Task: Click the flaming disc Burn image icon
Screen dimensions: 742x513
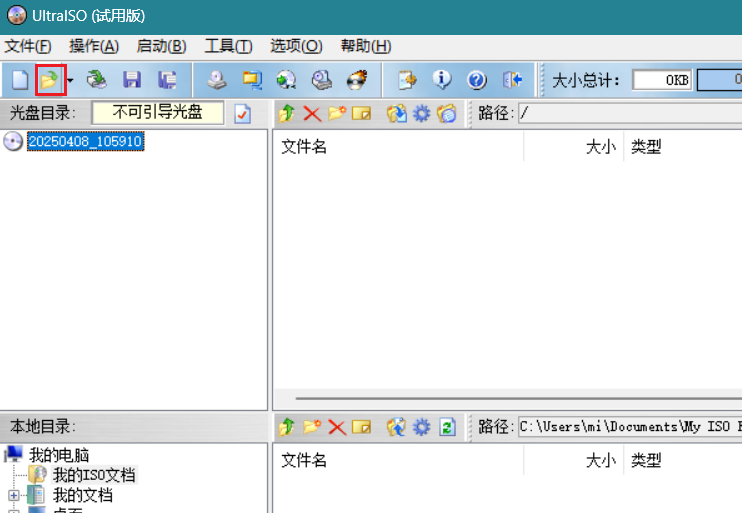Action: coord(357,80)
